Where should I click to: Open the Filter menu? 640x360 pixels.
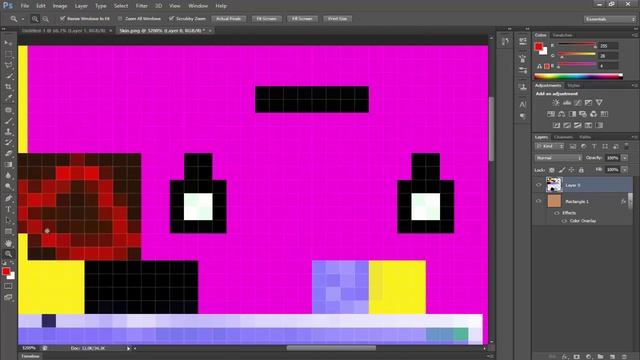point(142,6)
